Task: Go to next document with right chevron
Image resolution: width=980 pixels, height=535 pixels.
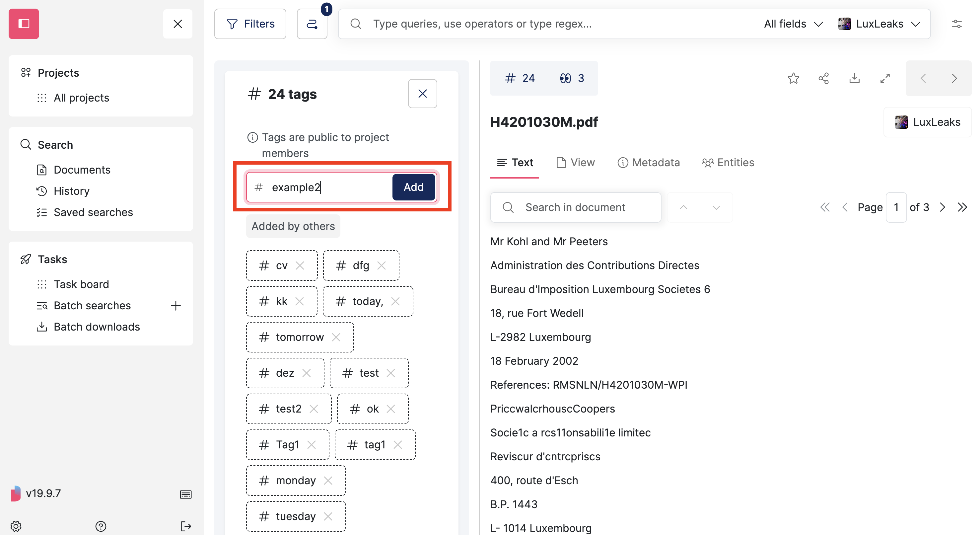Action: 954,78
